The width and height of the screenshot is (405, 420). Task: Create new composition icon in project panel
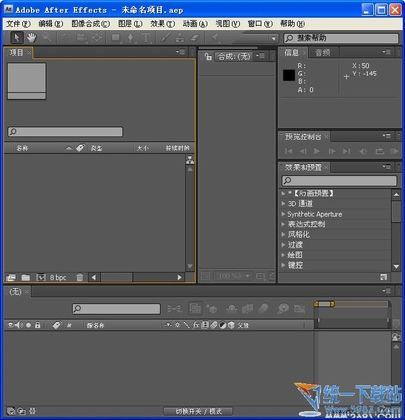tap(41, 277)
